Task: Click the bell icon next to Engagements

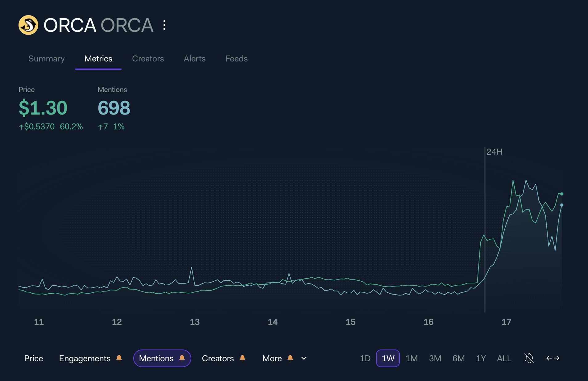Action: point(119,358)
